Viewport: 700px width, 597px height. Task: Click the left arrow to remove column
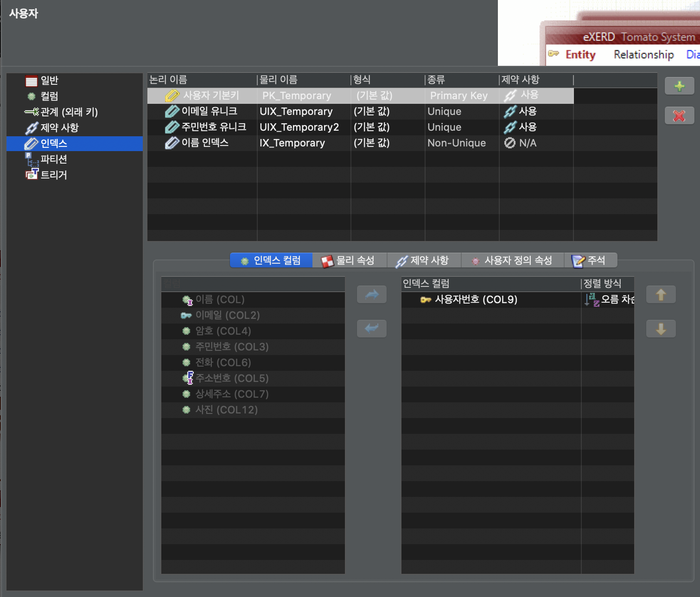tap(372, 329)
